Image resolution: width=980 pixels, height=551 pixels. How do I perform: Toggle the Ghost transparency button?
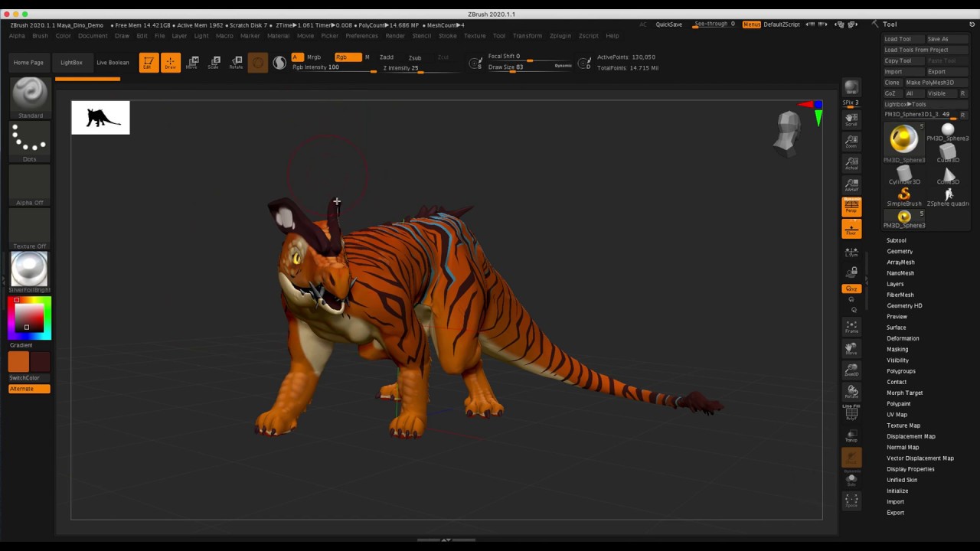tap(851, 458)
